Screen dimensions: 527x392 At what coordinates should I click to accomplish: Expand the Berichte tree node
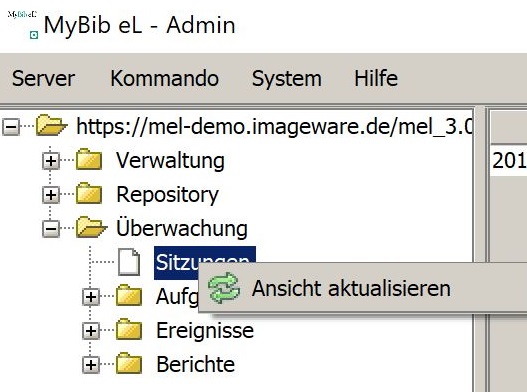pyautogui.click(x=91, y=365)
